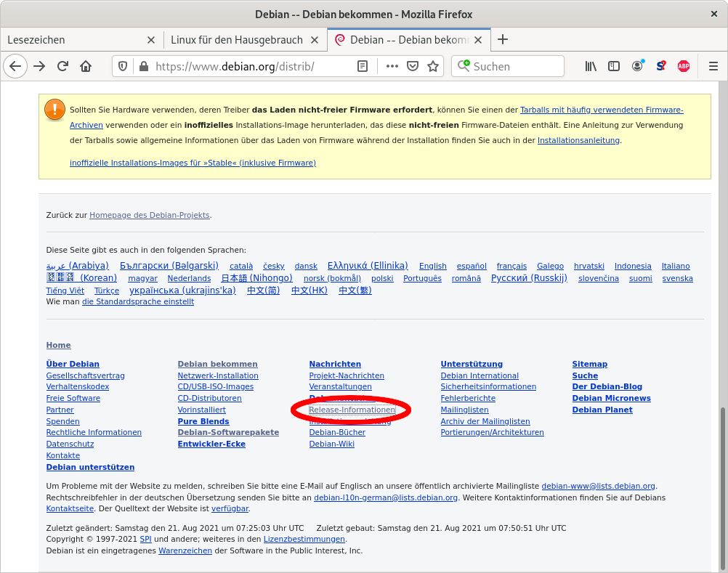Open page actions three-dot menu
Image resolution: width=728 pixels, height=573 pixels.
tap(392, 66)
